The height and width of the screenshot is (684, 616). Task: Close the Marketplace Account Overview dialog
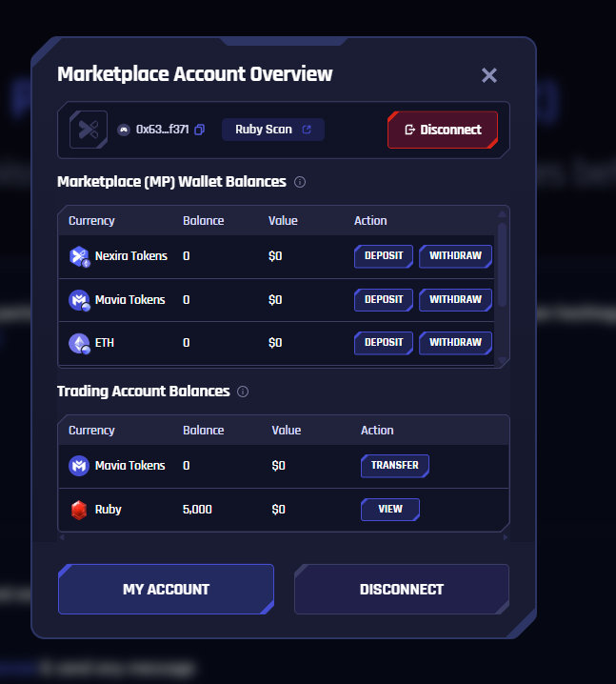click(x=489, y=75)
